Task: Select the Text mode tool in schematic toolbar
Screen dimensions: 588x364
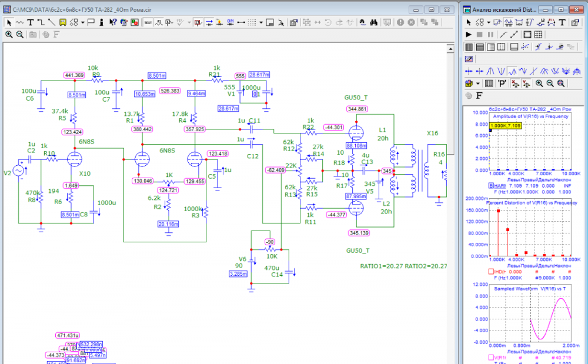Action: click(29, 22)
